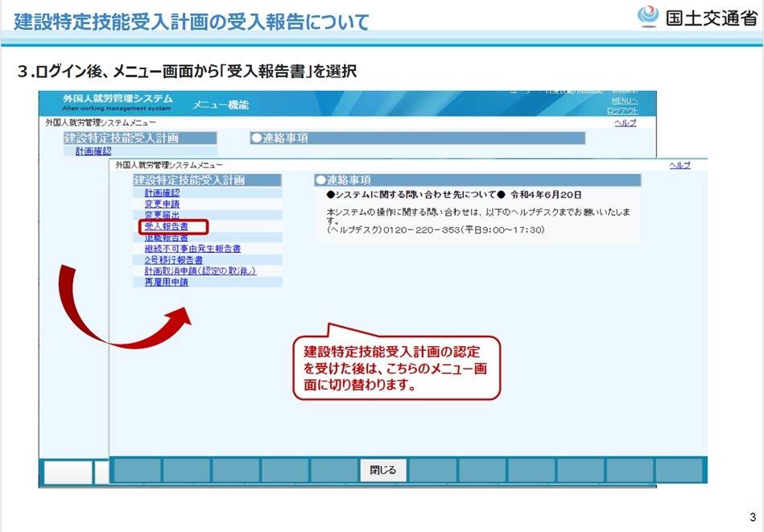Open 継続不可事由発生報告書 link
The image size is (764, 532).
(192, 250)
